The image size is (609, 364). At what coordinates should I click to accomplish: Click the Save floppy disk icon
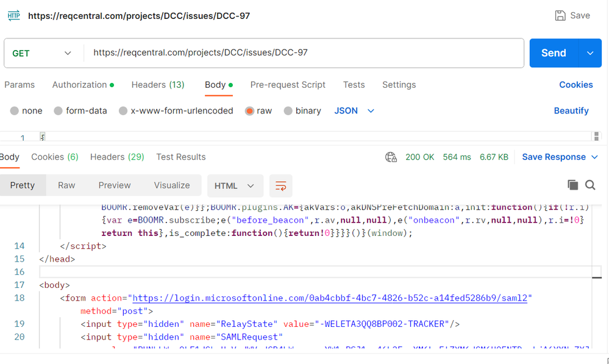(x=560, y=15)
